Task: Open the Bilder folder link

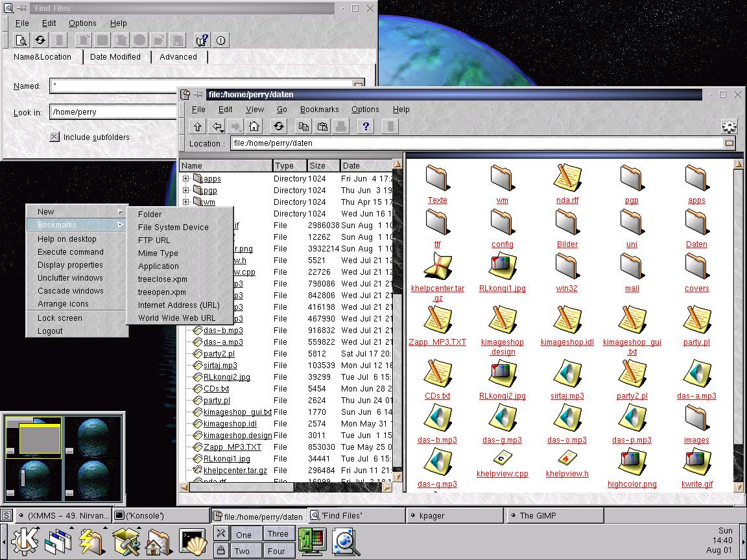Action: pyautogui.click(x=567, y=244)
